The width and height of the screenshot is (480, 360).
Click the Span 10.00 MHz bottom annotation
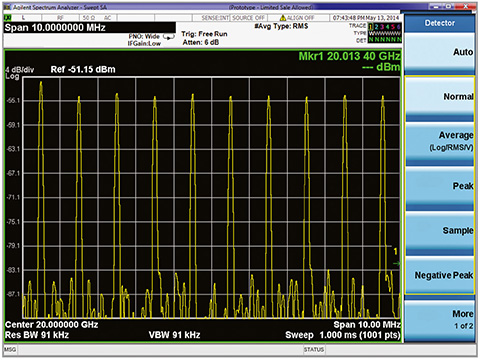pyautogui.click(x=367, y=325)
